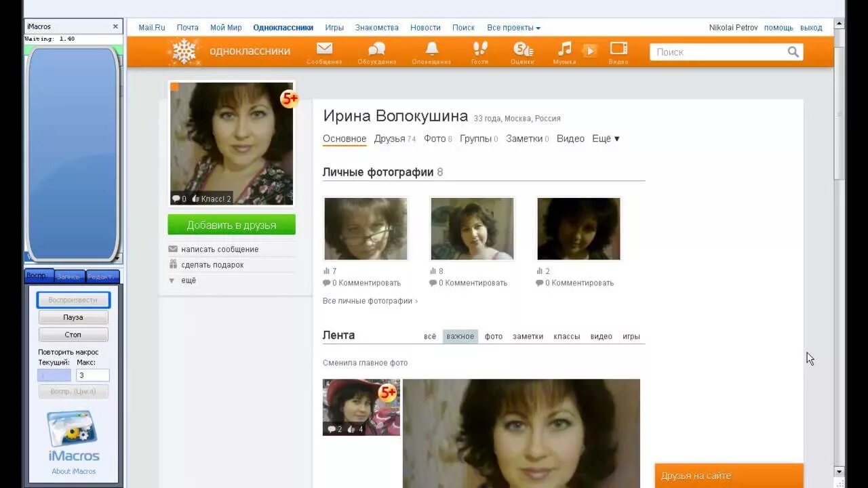Viewport: 868px width, 488px height.
Task: Click rating bars icon under third photo
Action: click(x=540, y=271)
